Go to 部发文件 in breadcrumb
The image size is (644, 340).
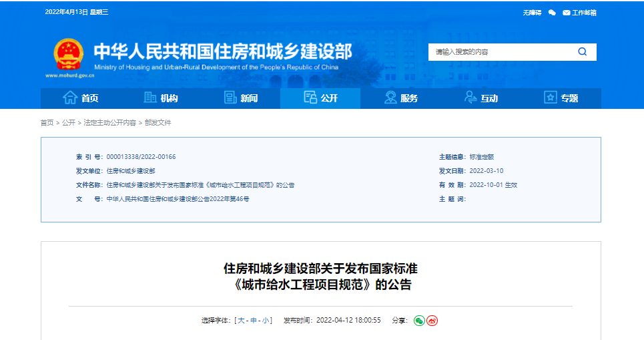pos(157,122)
